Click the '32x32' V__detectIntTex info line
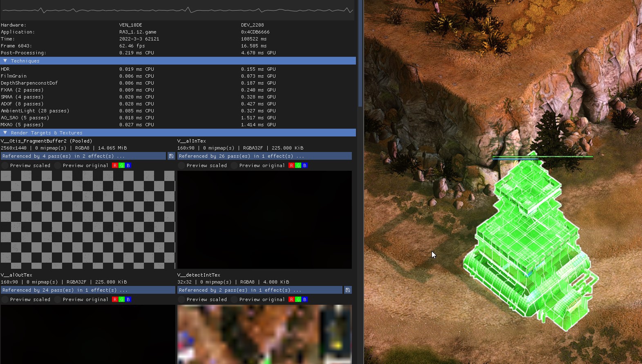Screen dimensions: 642x364 point(233,282)
